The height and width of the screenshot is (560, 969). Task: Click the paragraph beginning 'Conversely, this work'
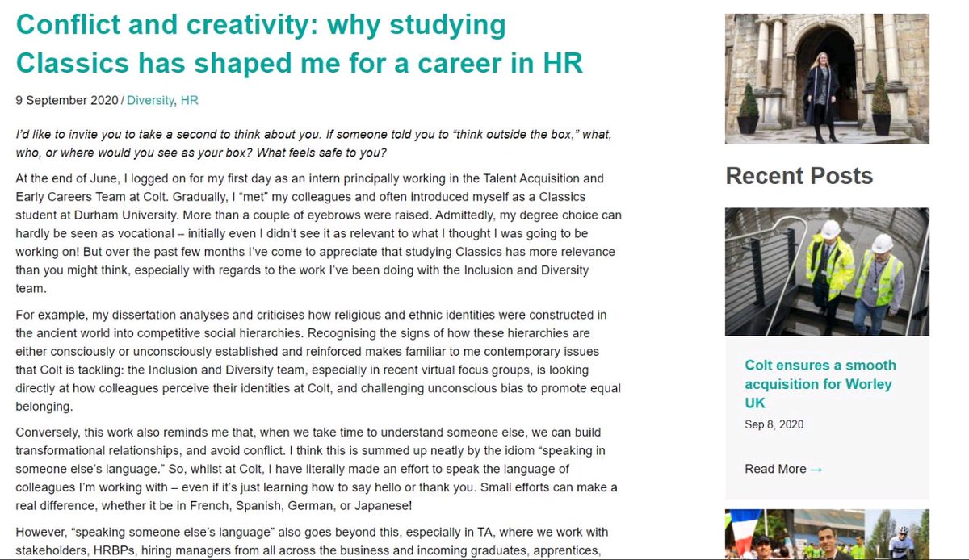click(x=317, y=469)
